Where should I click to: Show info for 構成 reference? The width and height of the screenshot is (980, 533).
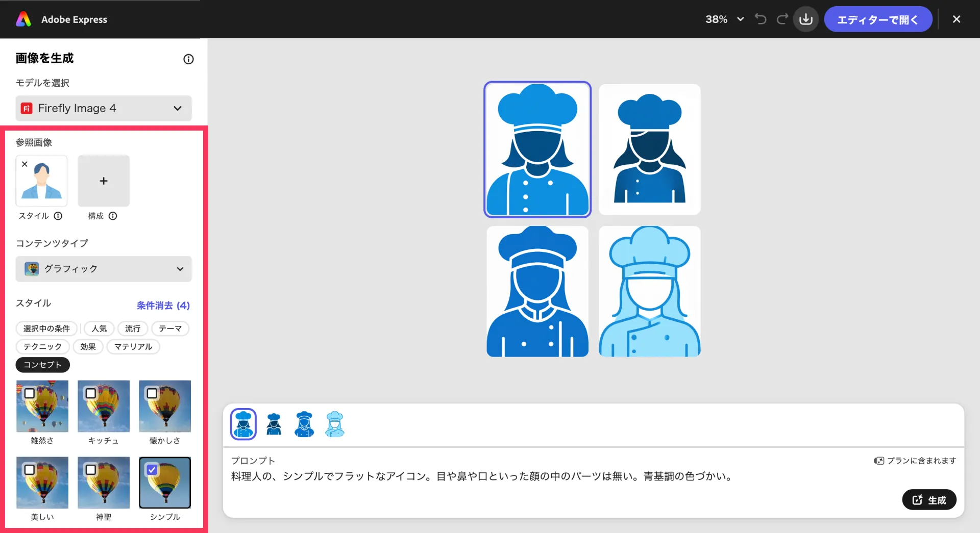click(113, 216)
